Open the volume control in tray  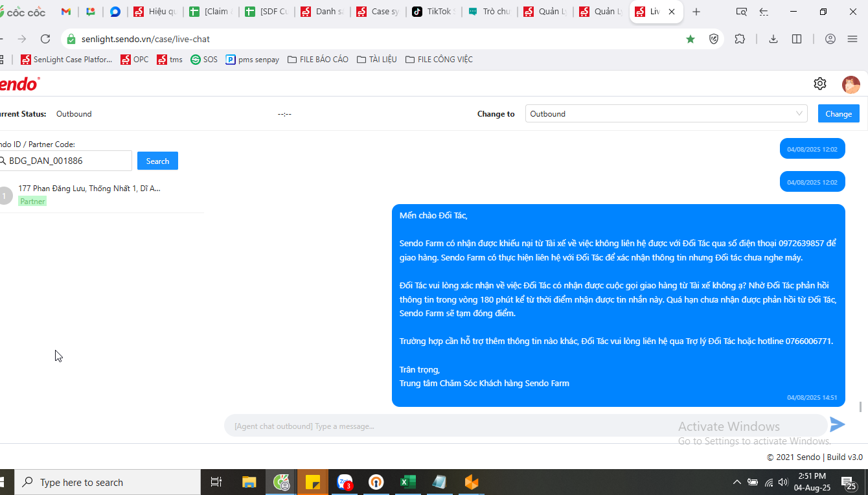[784, 482]
